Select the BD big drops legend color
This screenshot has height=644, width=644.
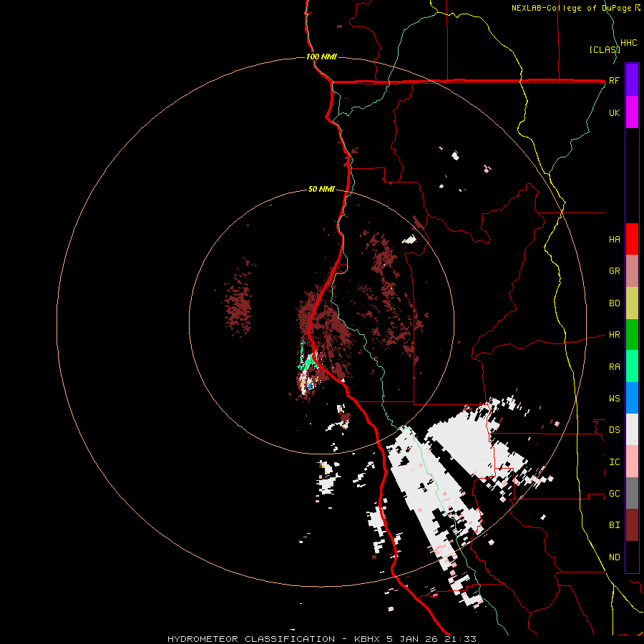(632, 303)
